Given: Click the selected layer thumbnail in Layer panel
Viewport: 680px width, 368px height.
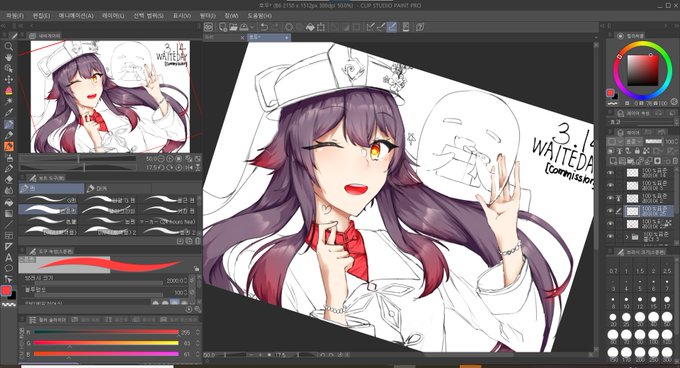Looking at the screenshot, I should point(633,211).
